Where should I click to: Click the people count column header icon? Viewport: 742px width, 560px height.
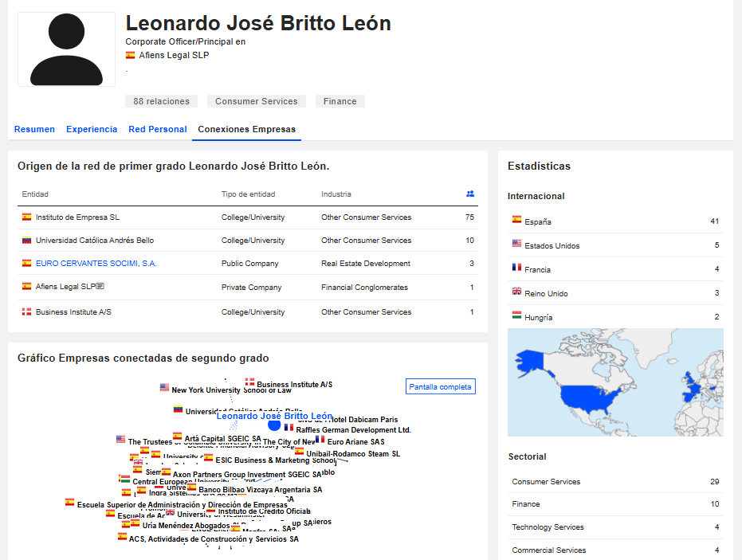tap(470, 194)
